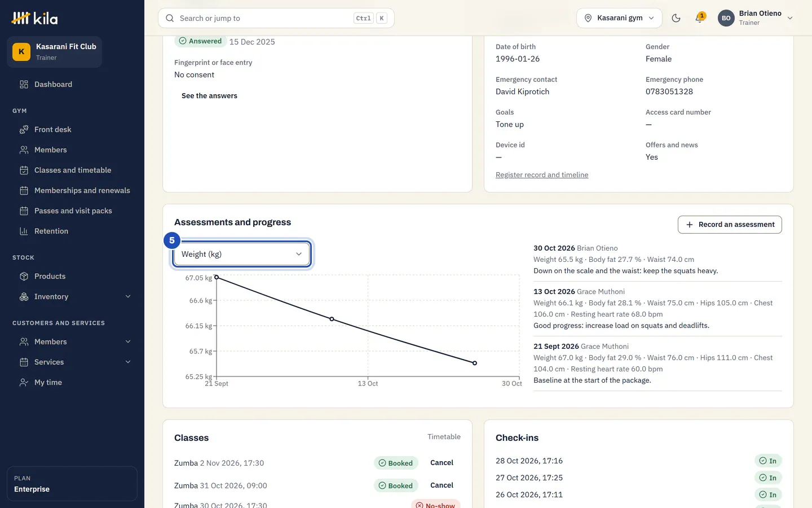Click the Retention chart icon

pos(24,231)
